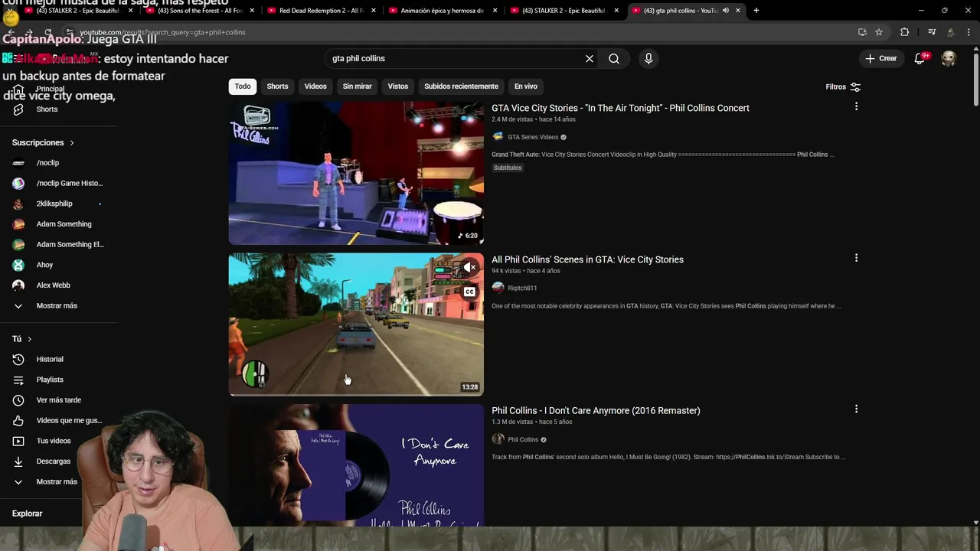Image resolution: width=980 pixels, height=551 pixels.
Task: Open options menu for All Phil Collins' Scenes video
Action: [x=856, y=258]
